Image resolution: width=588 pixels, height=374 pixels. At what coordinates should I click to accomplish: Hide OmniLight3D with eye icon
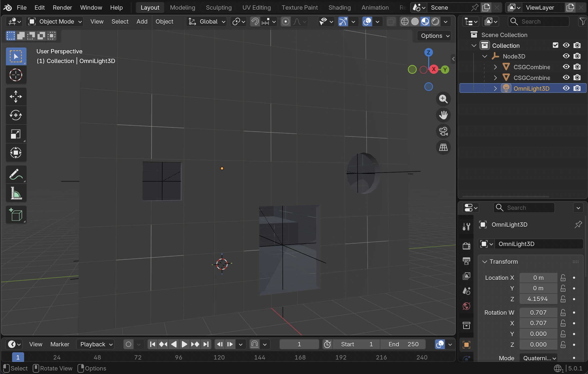coord(566,88)
